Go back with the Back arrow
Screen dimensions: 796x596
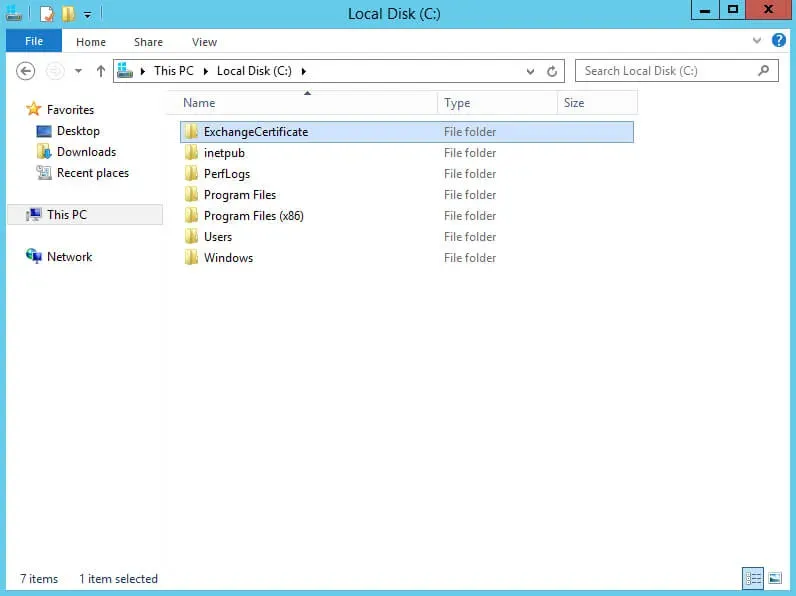(25, 71)
